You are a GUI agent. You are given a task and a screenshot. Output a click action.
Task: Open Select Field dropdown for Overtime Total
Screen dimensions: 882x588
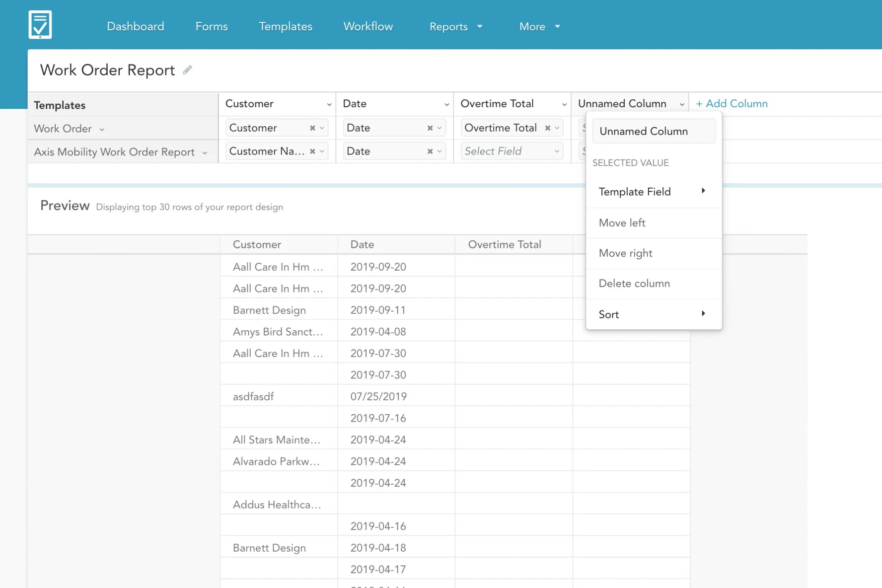[512, 151]
